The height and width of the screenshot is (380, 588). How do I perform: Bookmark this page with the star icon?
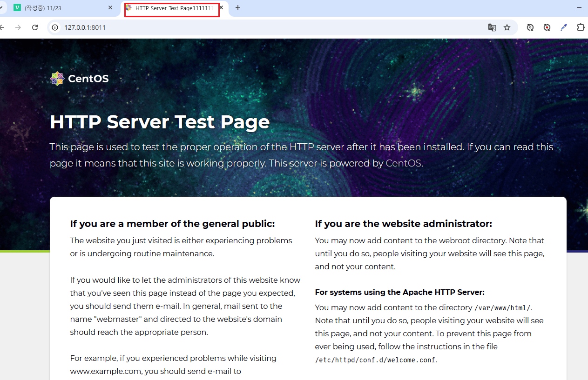tap(507, 27)
